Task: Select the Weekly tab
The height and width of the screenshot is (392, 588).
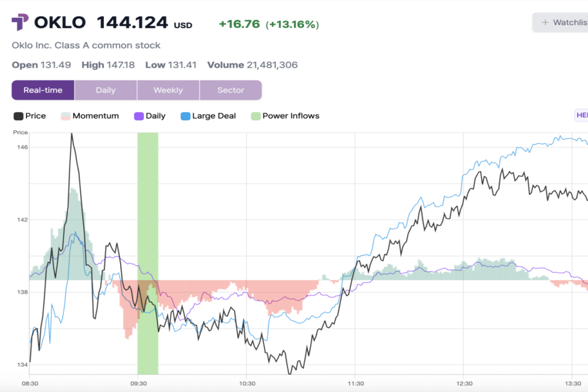Action: click(168, 90)
